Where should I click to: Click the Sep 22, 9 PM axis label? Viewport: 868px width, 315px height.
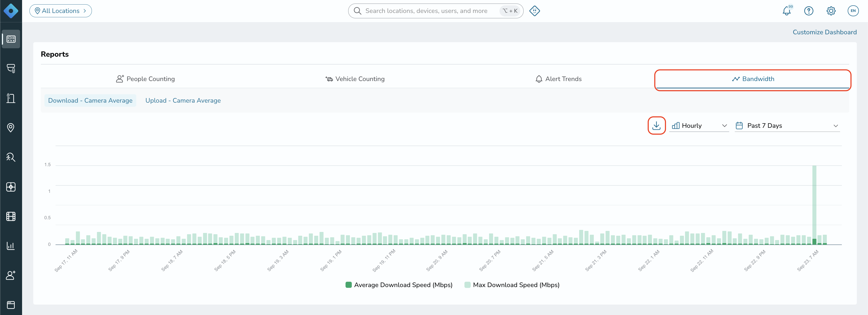pyautogui.click(x=755, y=260)
